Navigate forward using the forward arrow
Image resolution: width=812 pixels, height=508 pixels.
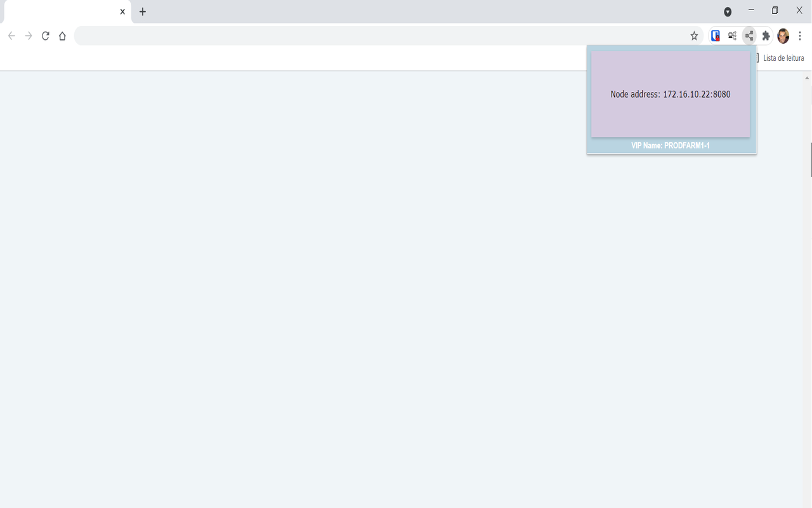[x=28, y=36]
